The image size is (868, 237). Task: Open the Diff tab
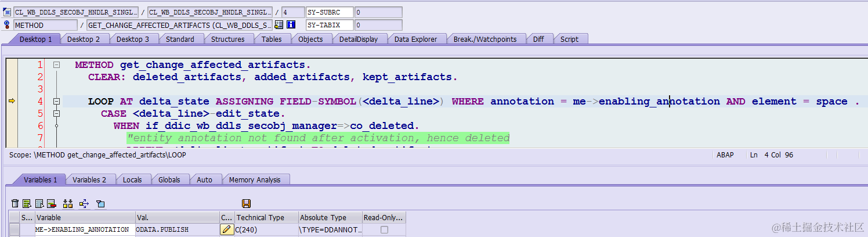click(x=538, y=39)
